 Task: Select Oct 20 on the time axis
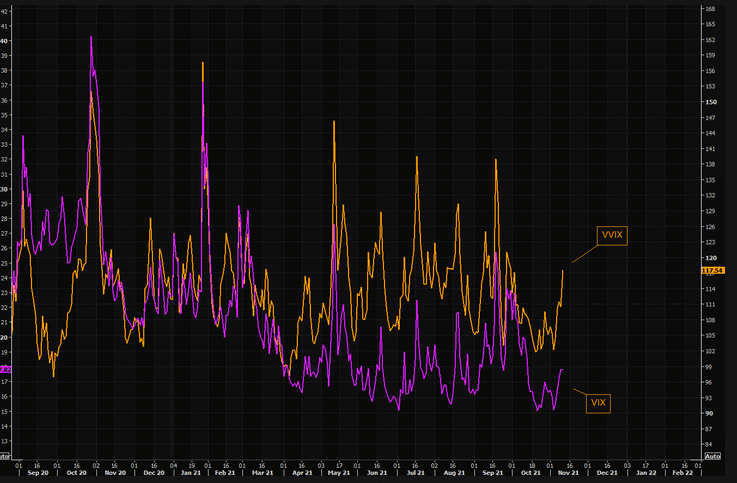coord(76,473)
